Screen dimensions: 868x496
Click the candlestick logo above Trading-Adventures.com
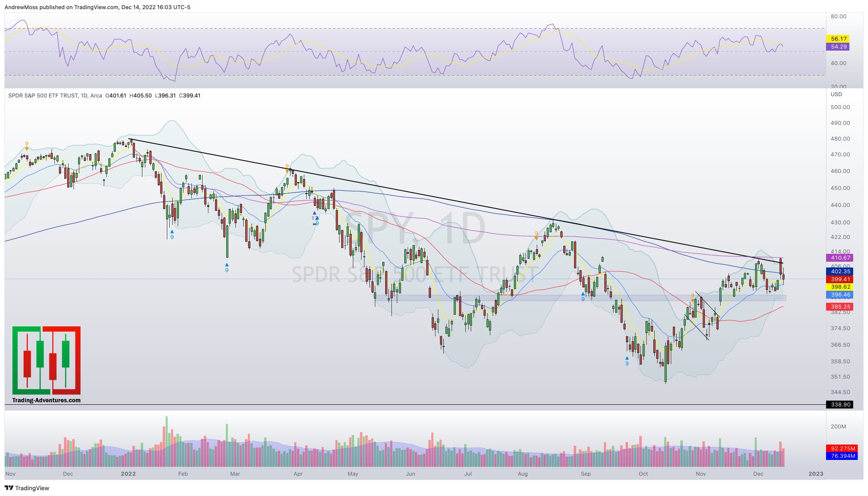(x=46, y=360)
